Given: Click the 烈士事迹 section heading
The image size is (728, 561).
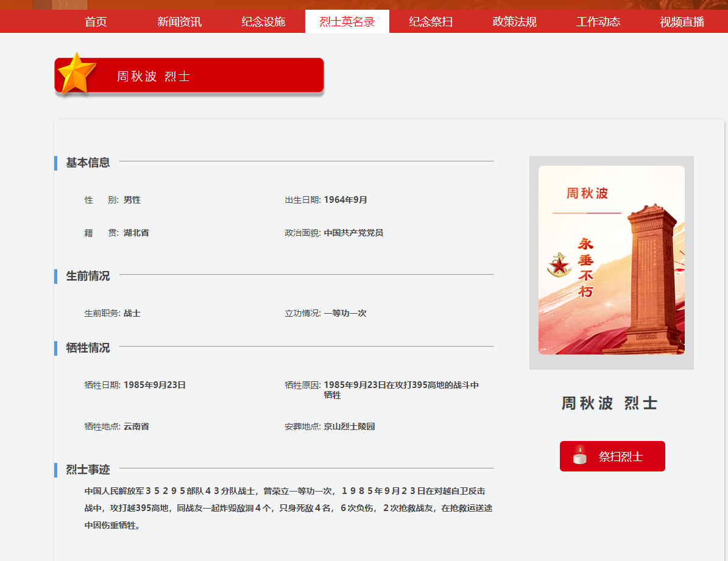Looking at the screenshot, I should [x=88, y=470].
